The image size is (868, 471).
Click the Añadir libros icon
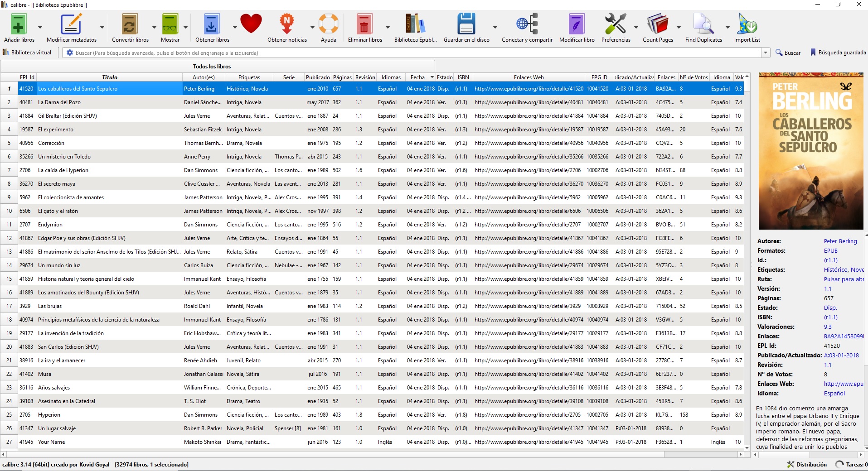pos(19,24)
